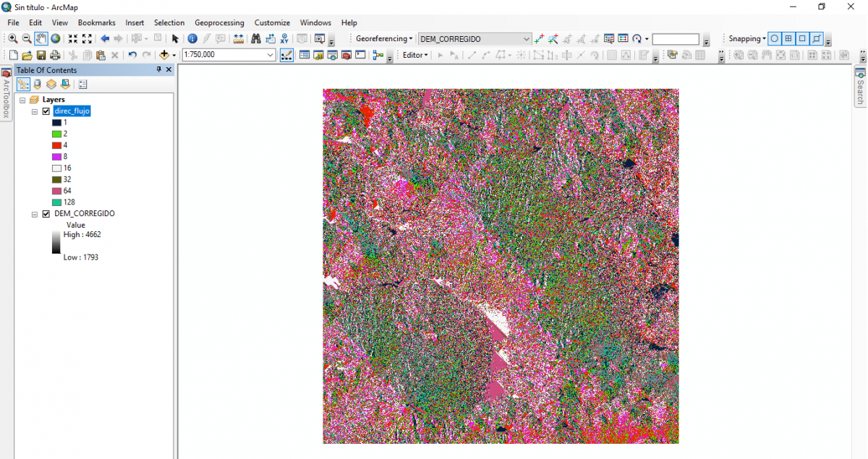Toggle DEM_CORREGIDO layer visibility checkbox

pos(46,213)
